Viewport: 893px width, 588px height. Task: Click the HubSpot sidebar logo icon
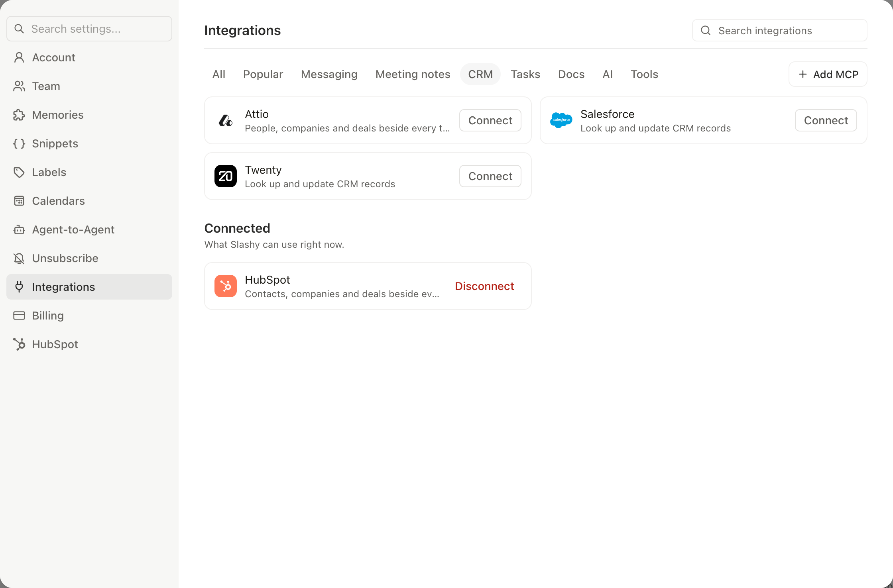(x=19, y=344)
